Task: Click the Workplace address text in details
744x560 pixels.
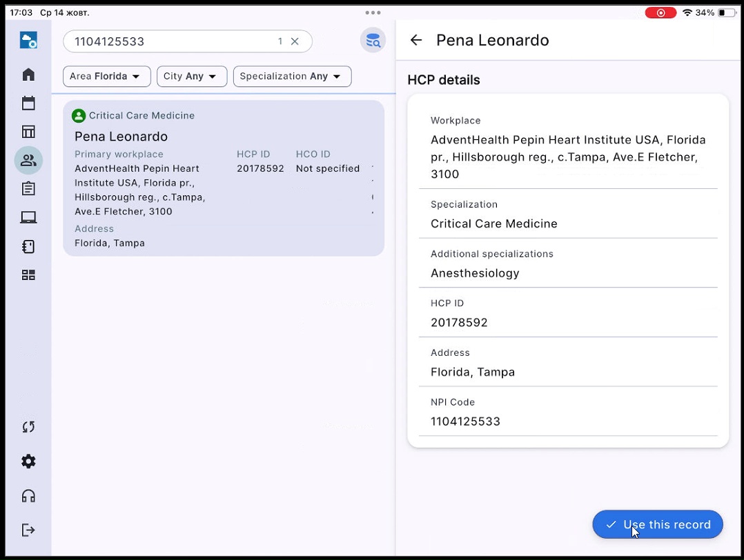Action: point(568,157)
